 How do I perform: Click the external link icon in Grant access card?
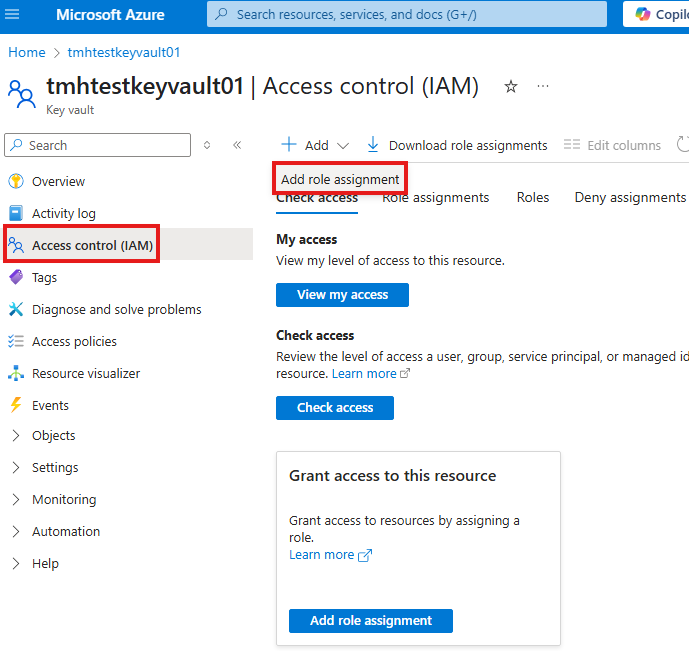[365, 555]
